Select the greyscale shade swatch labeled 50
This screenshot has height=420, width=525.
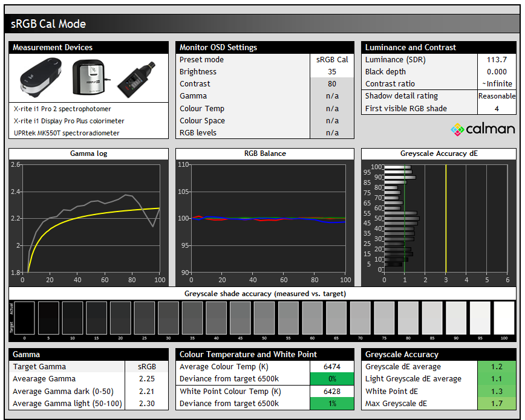[x=264, y=317]
